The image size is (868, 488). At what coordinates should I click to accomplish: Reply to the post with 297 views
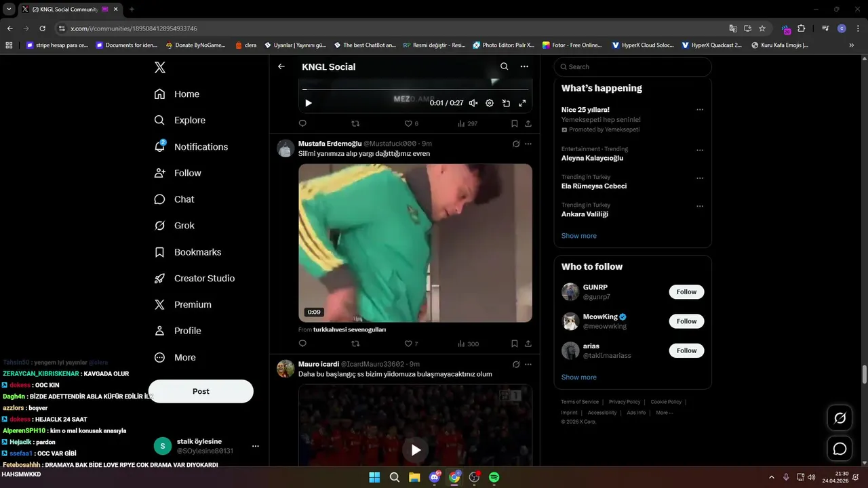point(302,123)
